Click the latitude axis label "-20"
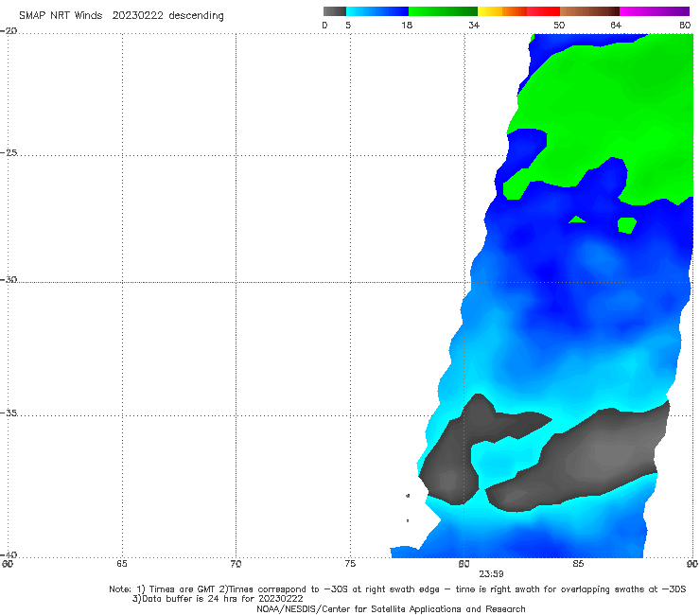This screenshot has height=615, width=700. (x=9, y=31)
